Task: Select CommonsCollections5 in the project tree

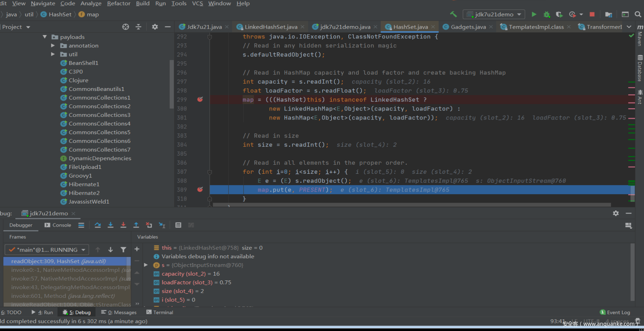Action: (99, 132)
